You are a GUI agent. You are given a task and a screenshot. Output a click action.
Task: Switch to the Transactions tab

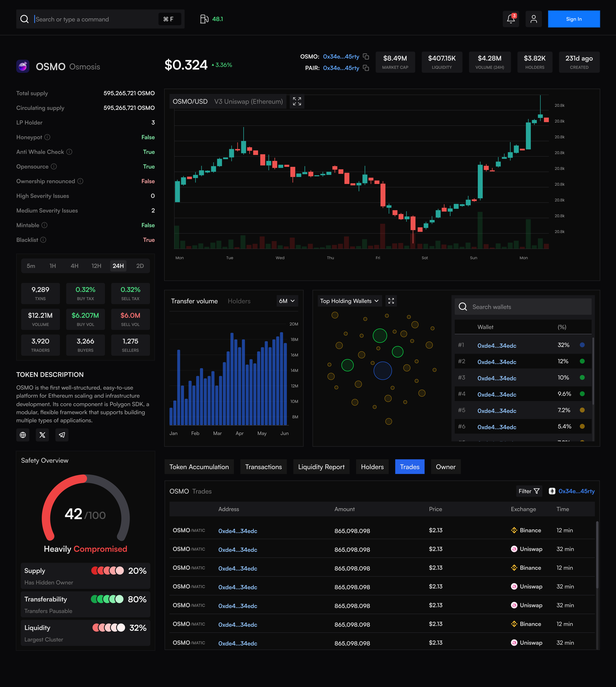tap(263, 467)
